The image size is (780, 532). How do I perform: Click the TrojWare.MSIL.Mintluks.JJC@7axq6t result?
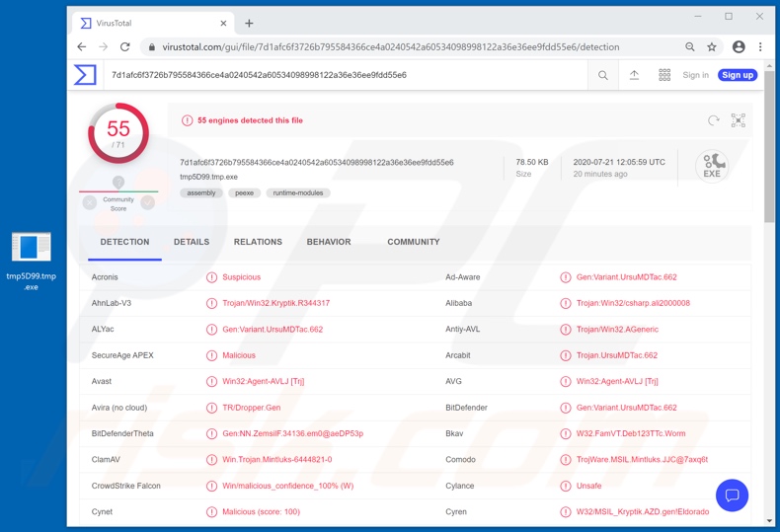coord(642,460)
